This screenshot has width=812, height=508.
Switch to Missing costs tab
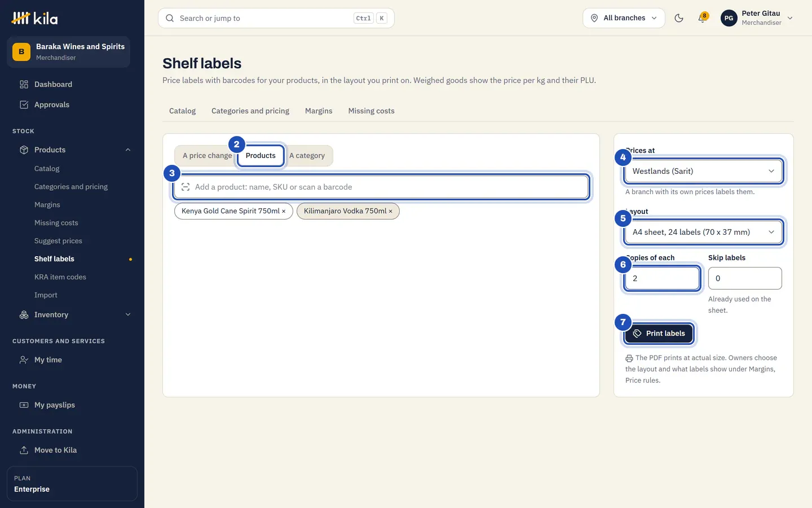tap(371, 111)
